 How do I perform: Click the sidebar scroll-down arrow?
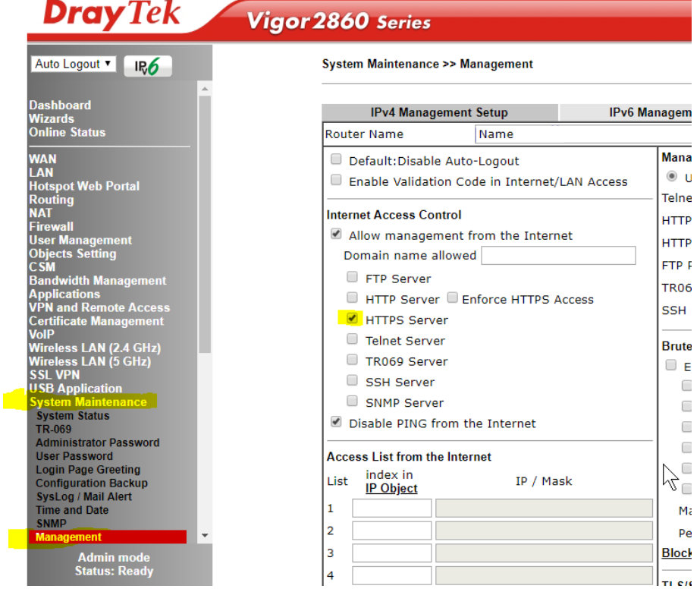click(205, 535)
